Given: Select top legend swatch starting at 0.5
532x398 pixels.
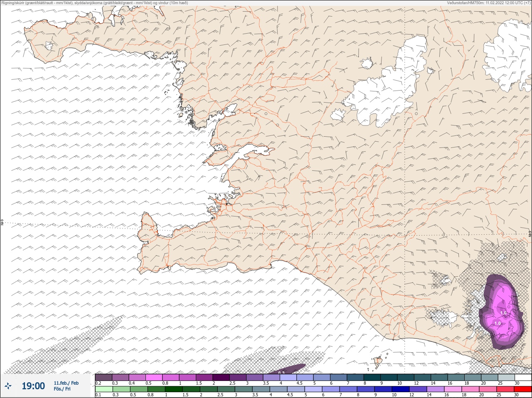Looking at the screenshot, I should click(x=154, y=377).
